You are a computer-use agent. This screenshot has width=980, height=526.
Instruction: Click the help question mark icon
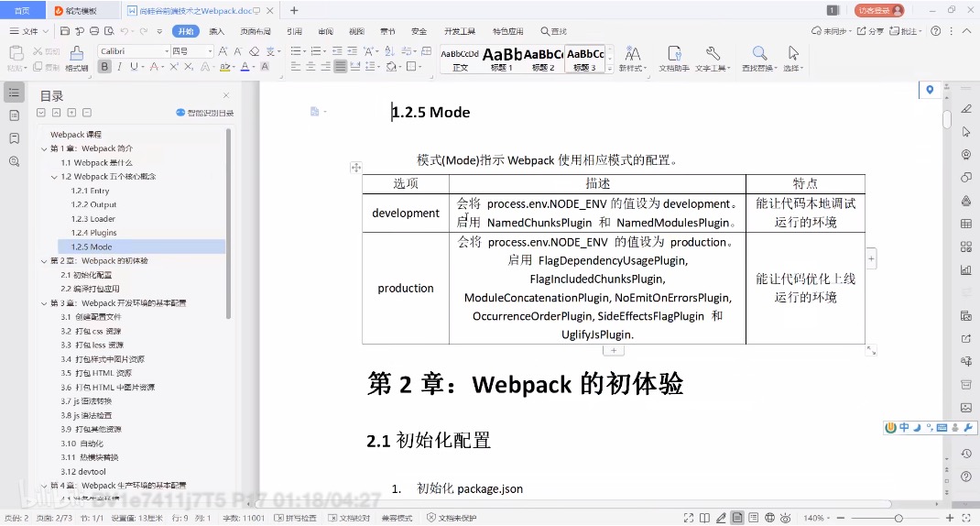(936, 30)
